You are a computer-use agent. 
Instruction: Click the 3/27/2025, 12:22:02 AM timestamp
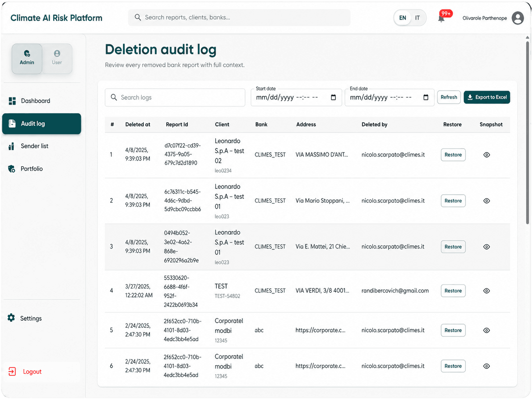pyautogui.click(x=139, y=291)
